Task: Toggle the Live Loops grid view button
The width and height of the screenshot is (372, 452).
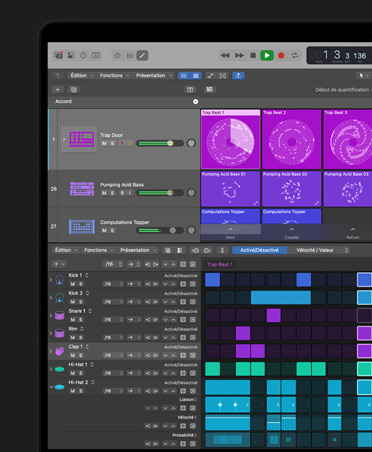Action: click(x=196, y=76)
